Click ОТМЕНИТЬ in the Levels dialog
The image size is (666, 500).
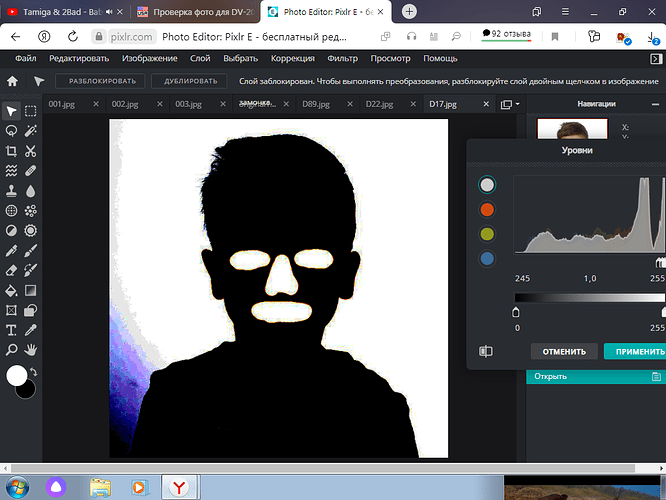pyautogui.click(x=564, y=351)
